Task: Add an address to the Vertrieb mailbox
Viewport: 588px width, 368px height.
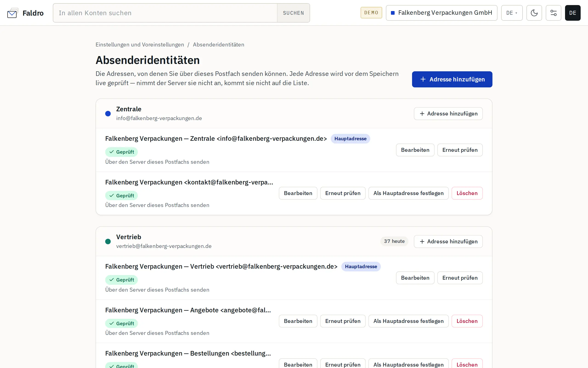Action: point(448,241)
